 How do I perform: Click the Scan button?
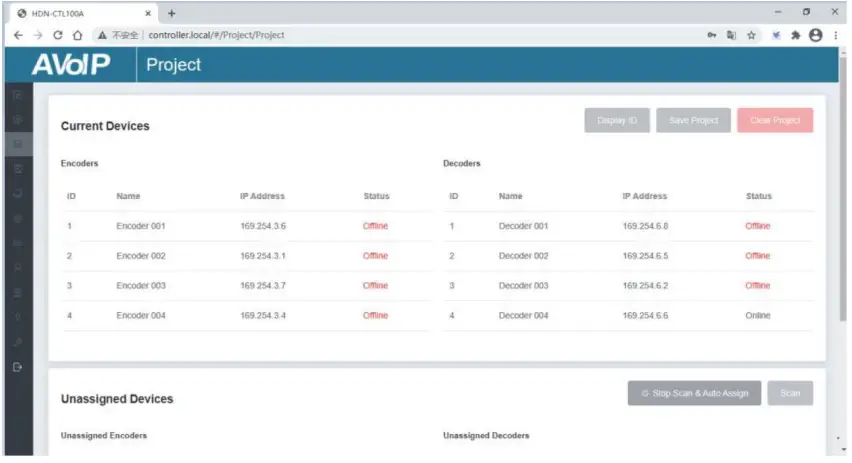(x=790, y=393)
